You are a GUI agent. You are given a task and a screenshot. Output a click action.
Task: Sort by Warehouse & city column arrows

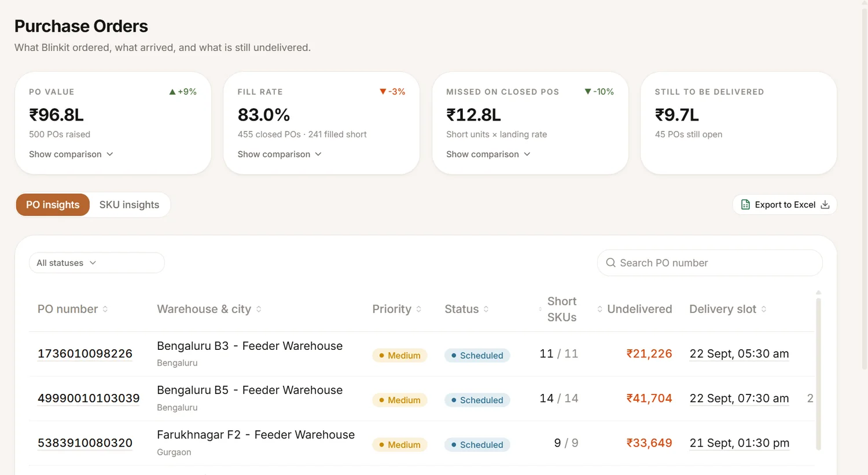[x=259, y=309]
